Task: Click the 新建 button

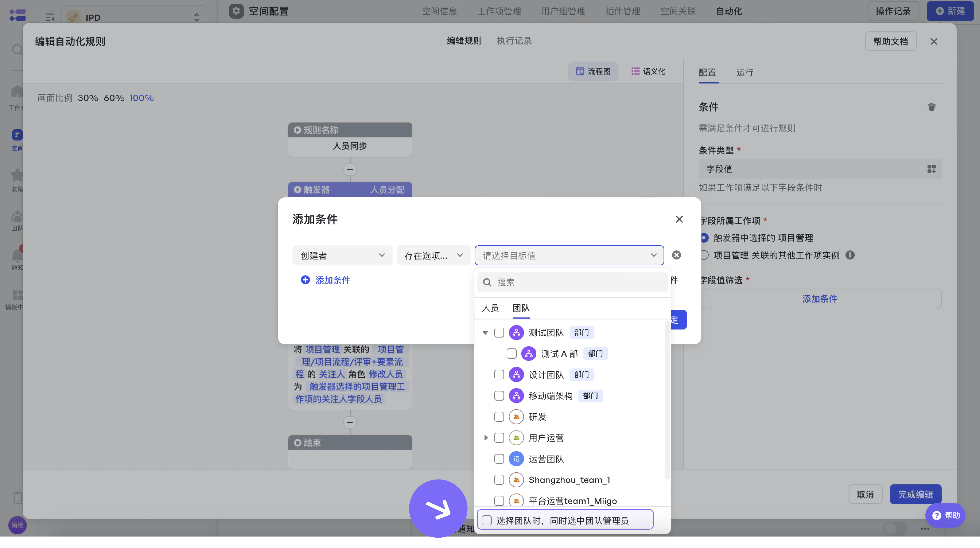Action: point(950,11)
